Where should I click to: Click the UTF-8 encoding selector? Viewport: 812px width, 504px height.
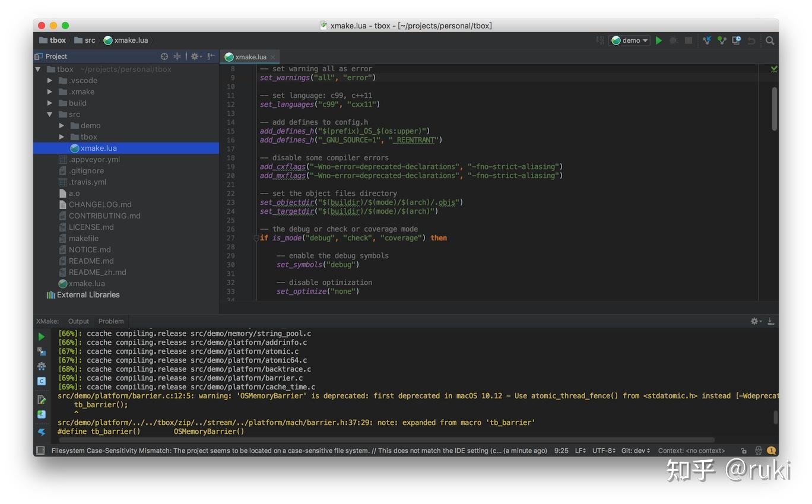click(603, 451)
